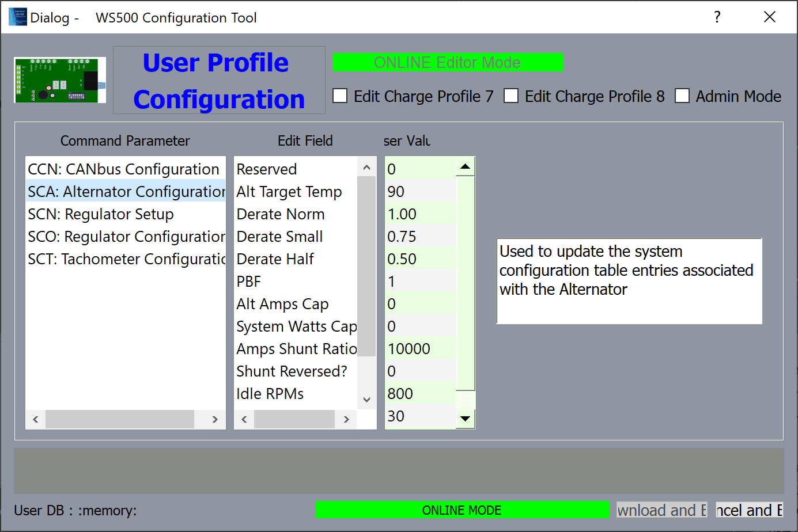Click the User Value list scroll down arrow
Screen dimensions: 798x532
[x=466, y=419]
